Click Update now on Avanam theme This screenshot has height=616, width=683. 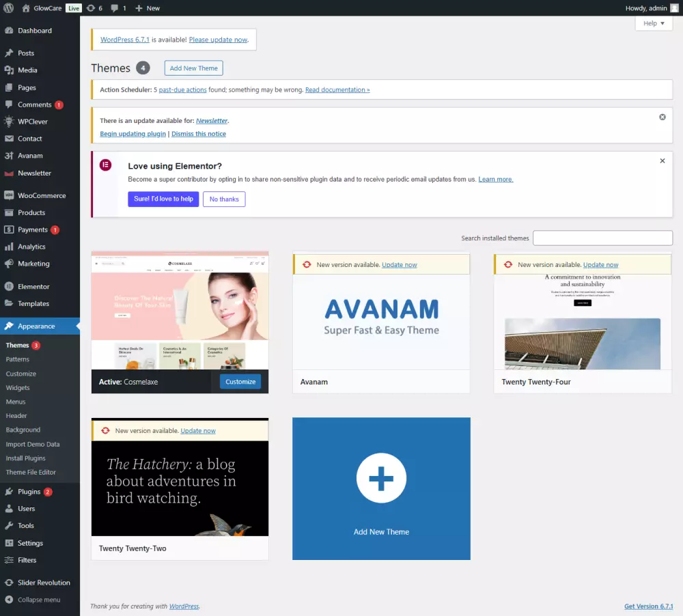coord(400,265)
